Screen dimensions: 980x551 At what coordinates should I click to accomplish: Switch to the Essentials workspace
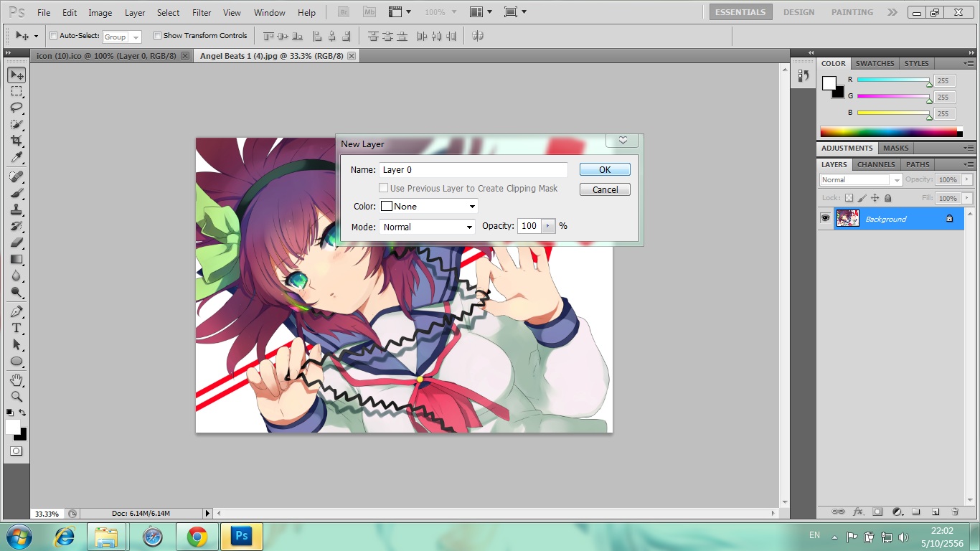741,12
